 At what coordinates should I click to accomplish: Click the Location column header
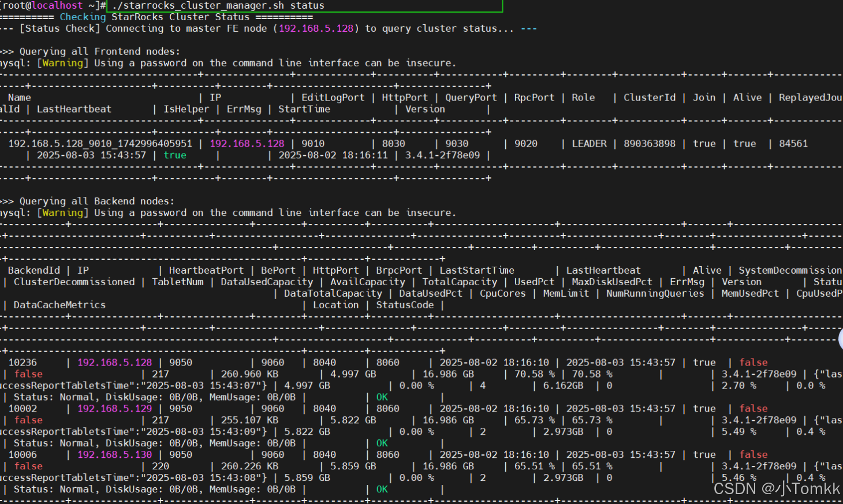[x=335, y=305]
